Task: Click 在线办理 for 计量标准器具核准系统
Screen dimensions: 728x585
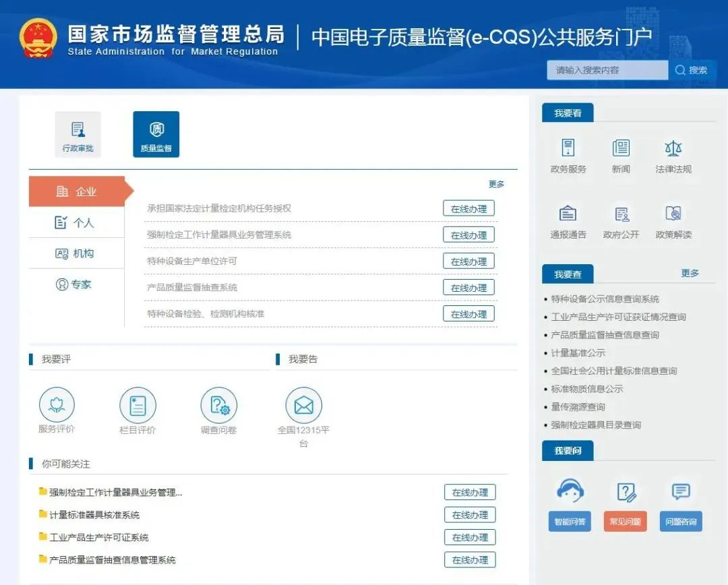Action: click(x=470, y=515)
